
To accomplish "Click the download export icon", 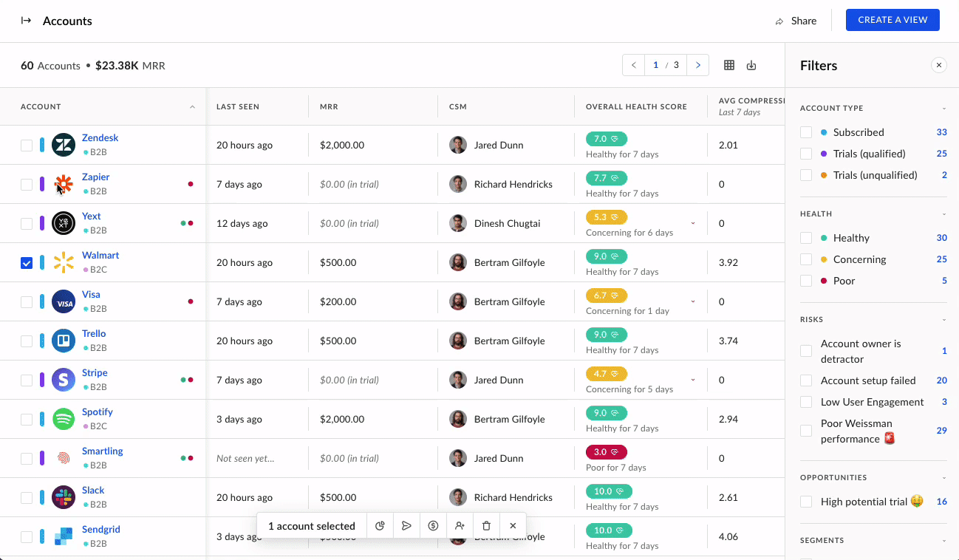I will click(x=751, y=65).
